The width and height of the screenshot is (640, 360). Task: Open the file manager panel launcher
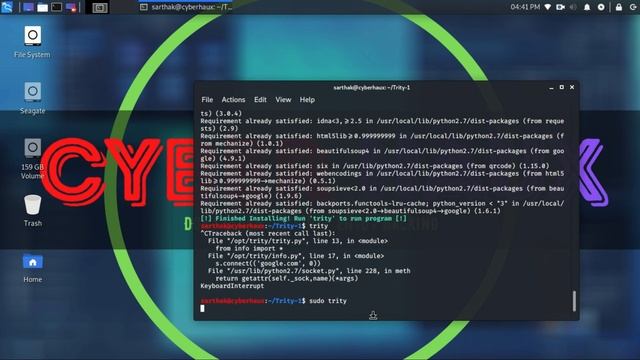click(x=42, y=7)
